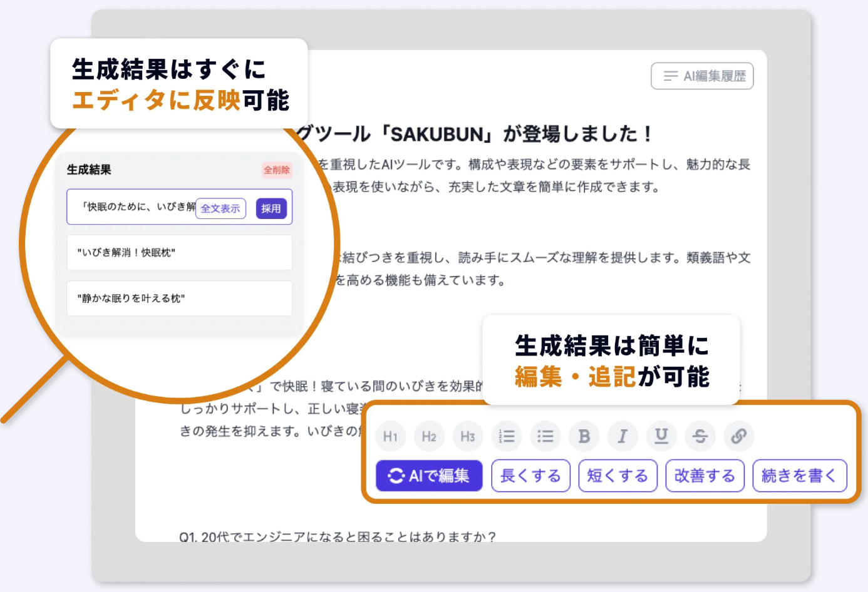Click the headline containing「SAKUBUN」が登場しました！
The width and height of the screenshot is (868, 592).
475,133
